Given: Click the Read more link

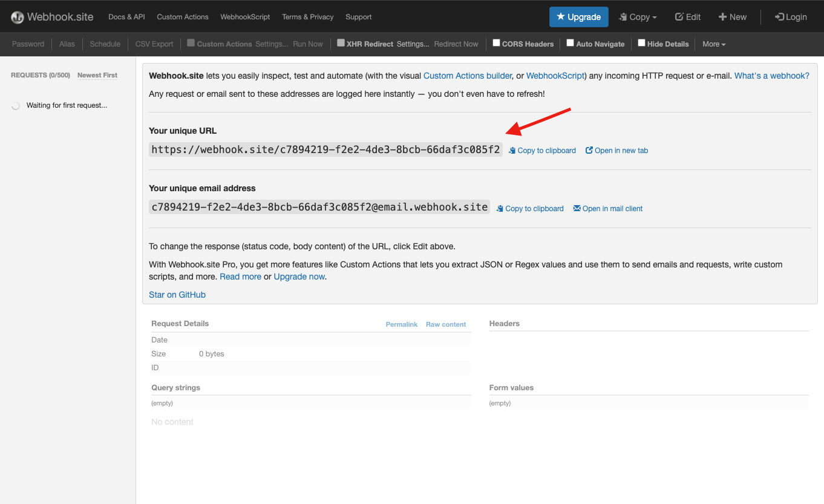Looking at the screenshot, I should tap(240, 277).
